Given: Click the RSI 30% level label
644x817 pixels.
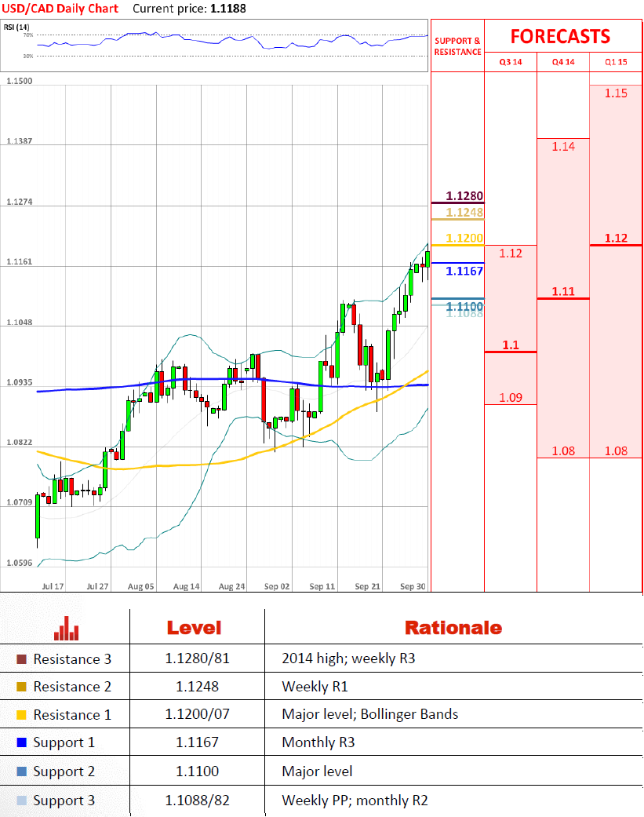Looking at the screenshot, I should 28,56.
